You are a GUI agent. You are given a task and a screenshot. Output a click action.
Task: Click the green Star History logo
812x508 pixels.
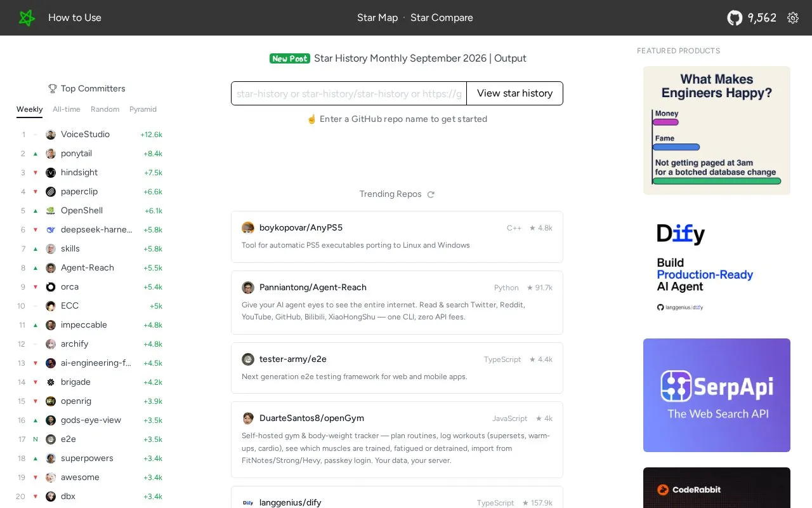coord(27,18)
